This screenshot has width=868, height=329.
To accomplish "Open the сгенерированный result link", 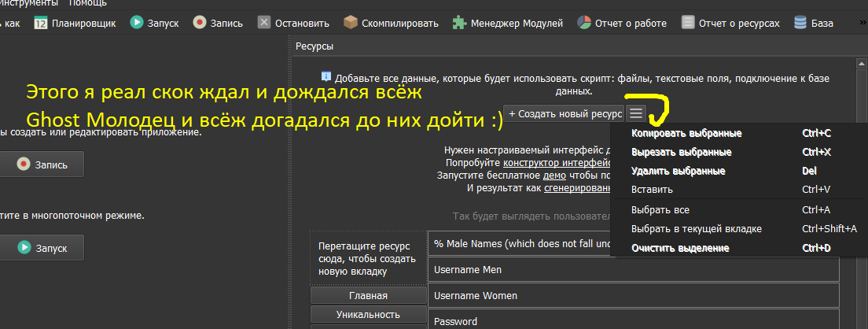I will [577, 188].
